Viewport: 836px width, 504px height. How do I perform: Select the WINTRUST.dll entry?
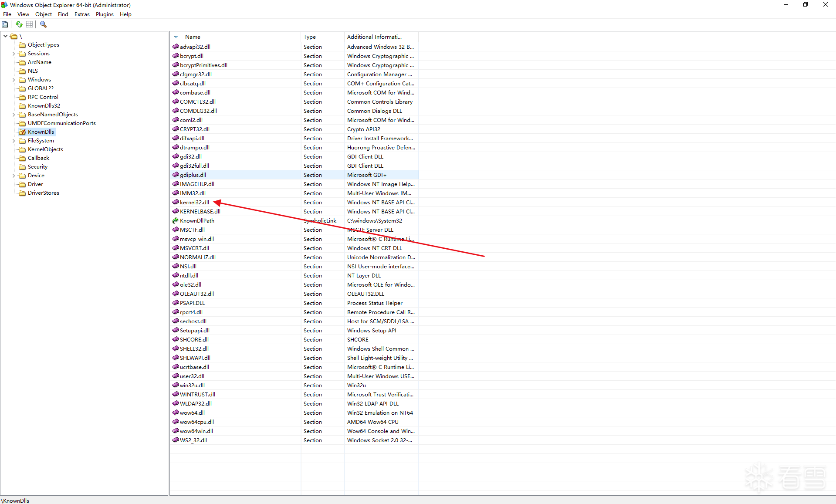(x=197, y=394)
